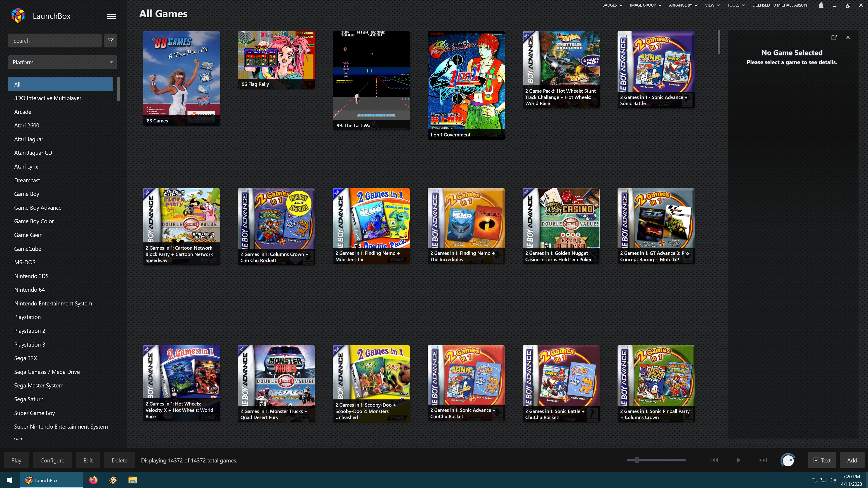Skip to next music track
The image size is (868, 488).
click(x=763, y=460)
